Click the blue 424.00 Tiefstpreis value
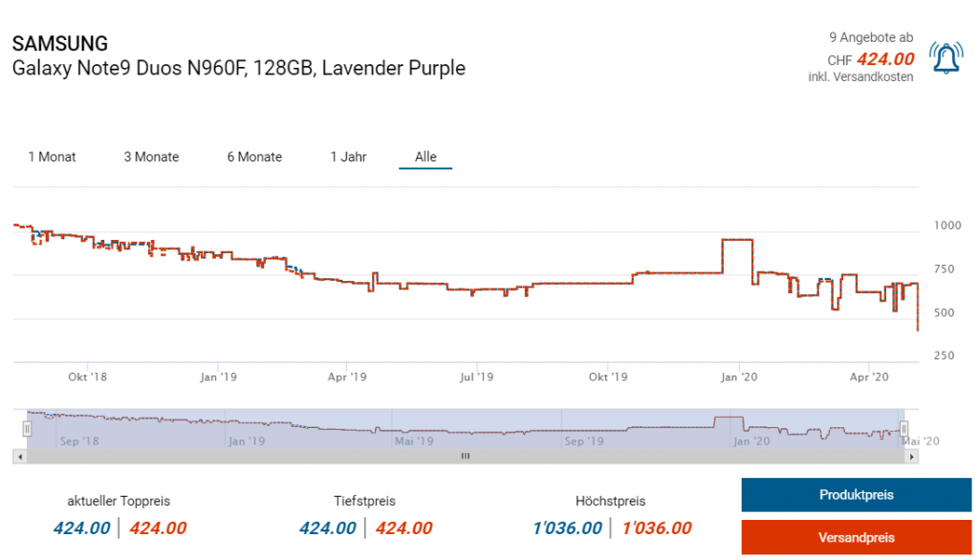This screenshot has height=560, width=979. pos(327,528)
